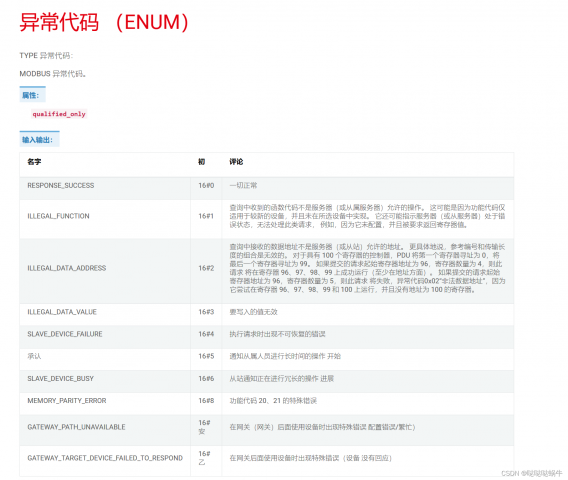Click the 承认 row name
The height and width of the screenshot is (480, 568).
click(34, 356)
